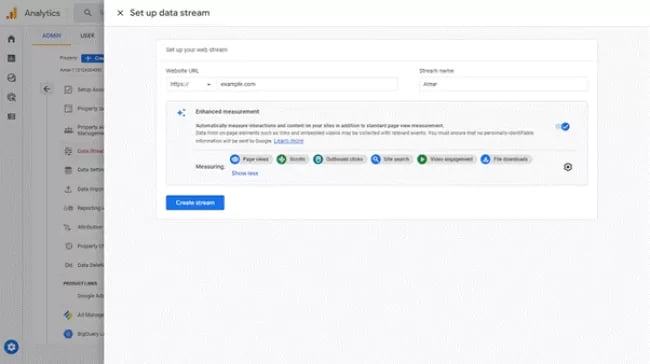Screen dimensions: 650x364
Task: Click the search icon in the header
Action: click(x=87, y=13)
